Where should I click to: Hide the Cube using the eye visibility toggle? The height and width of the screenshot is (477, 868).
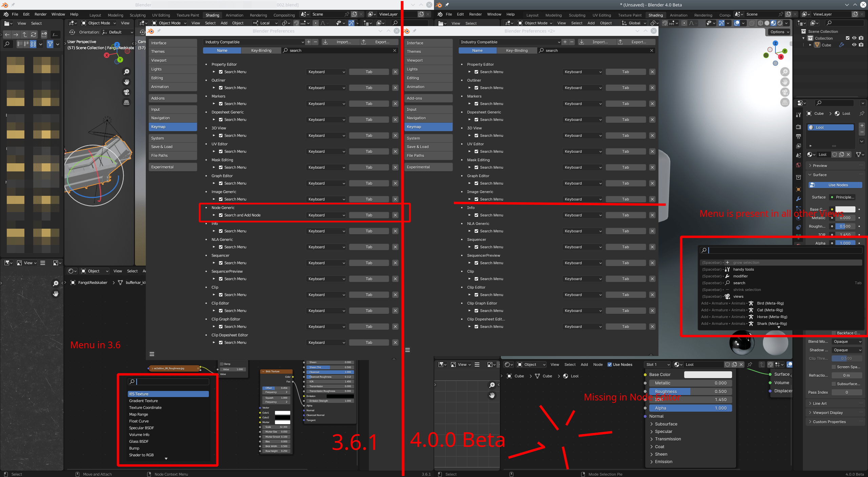(854, 45)
